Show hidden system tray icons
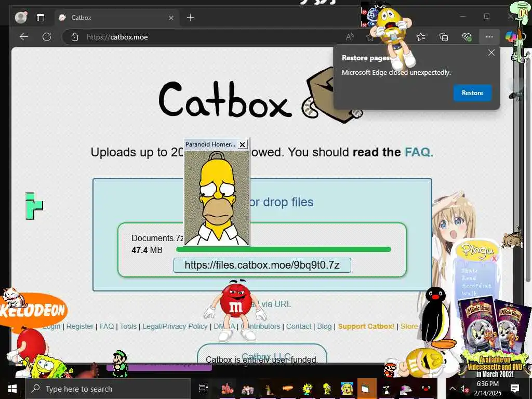The height and width of the screenshot is (399, 532). pyautogui.click(x=453, y=389)
